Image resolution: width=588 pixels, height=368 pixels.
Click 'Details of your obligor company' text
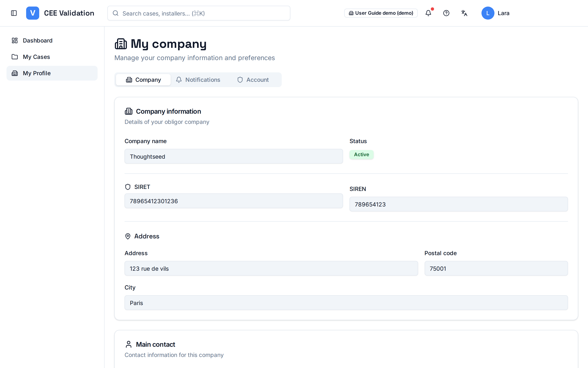167,122
